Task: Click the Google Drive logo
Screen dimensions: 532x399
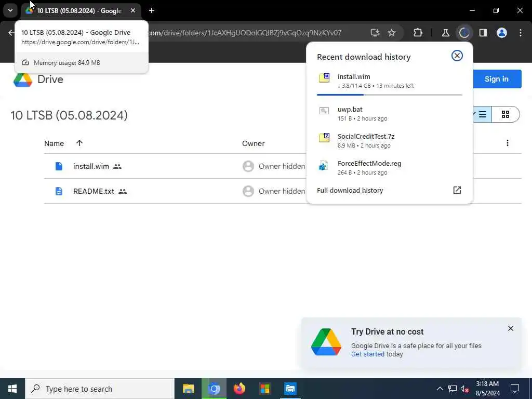Action: pyautogui.click(x=23, y=79)
